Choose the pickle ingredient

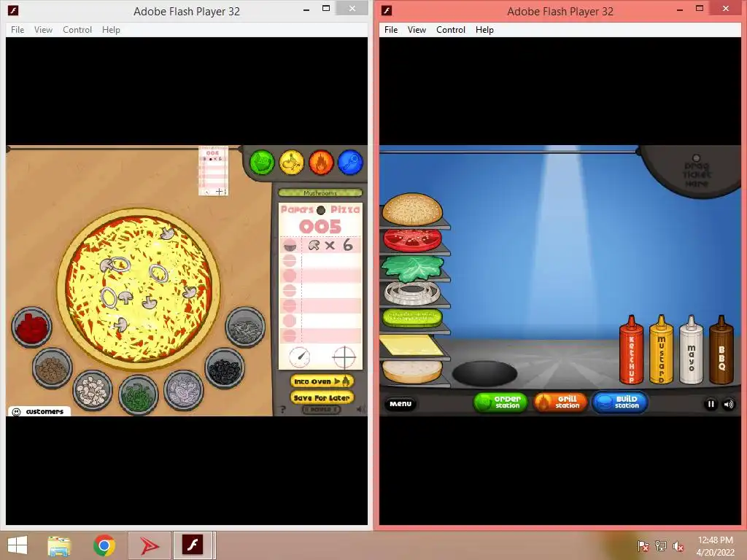pos(413,318)
